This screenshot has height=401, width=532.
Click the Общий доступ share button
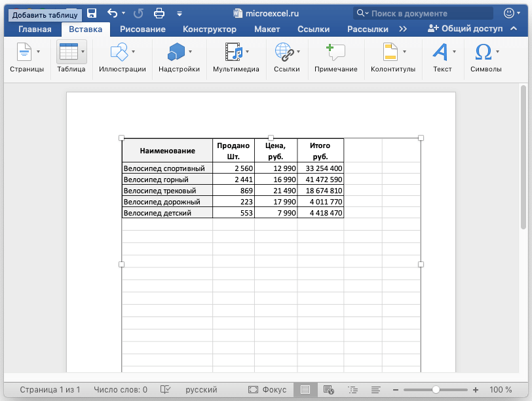coord(465,29)
